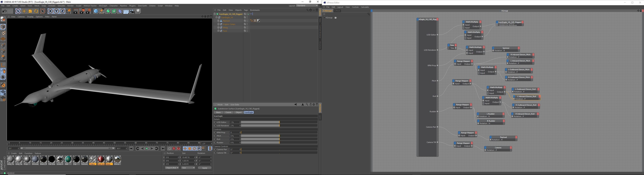The image size is (644, 175).
Task: Toggle Parameter keyframe recording in timeline
Action: pos(199,149)
